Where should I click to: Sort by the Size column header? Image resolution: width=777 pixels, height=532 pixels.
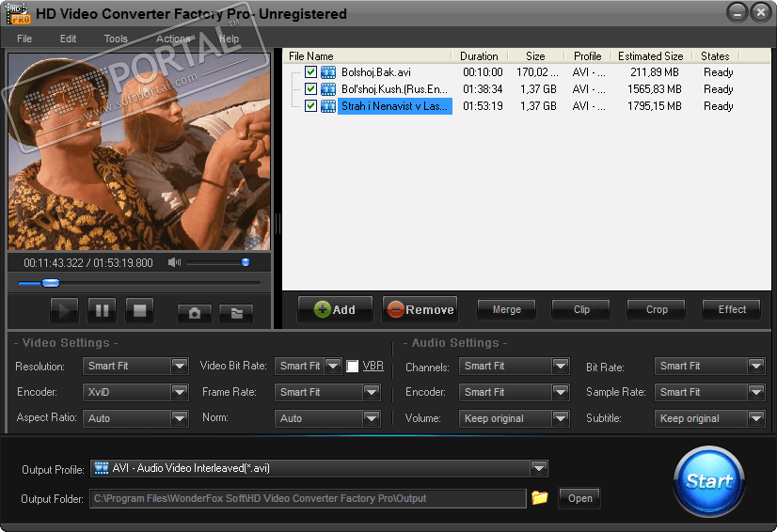535,56
